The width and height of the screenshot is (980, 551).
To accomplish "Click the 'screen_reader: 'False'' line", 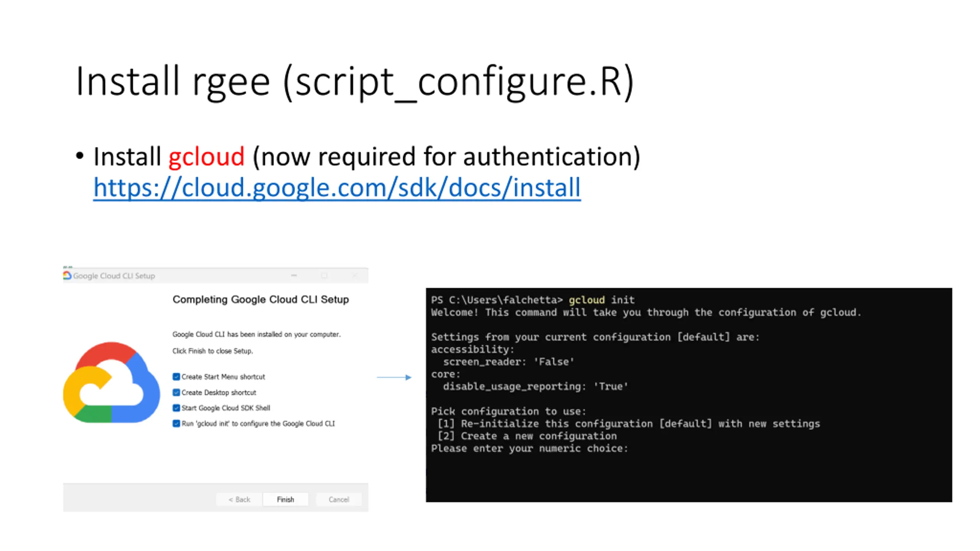I will point(509,362).
